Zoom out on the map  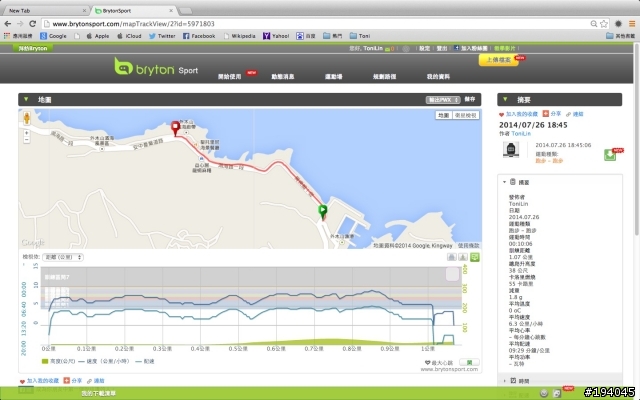tap(27, 140)
